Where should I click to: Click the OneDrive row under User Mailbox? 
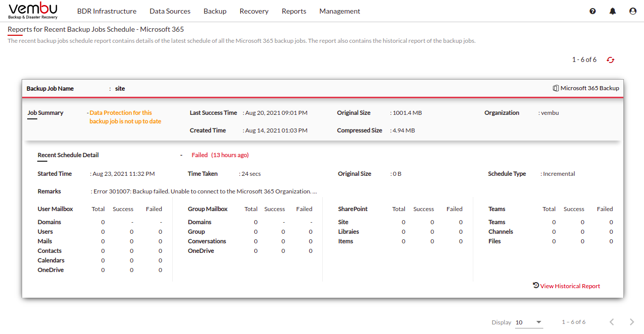tap(51, 270)
